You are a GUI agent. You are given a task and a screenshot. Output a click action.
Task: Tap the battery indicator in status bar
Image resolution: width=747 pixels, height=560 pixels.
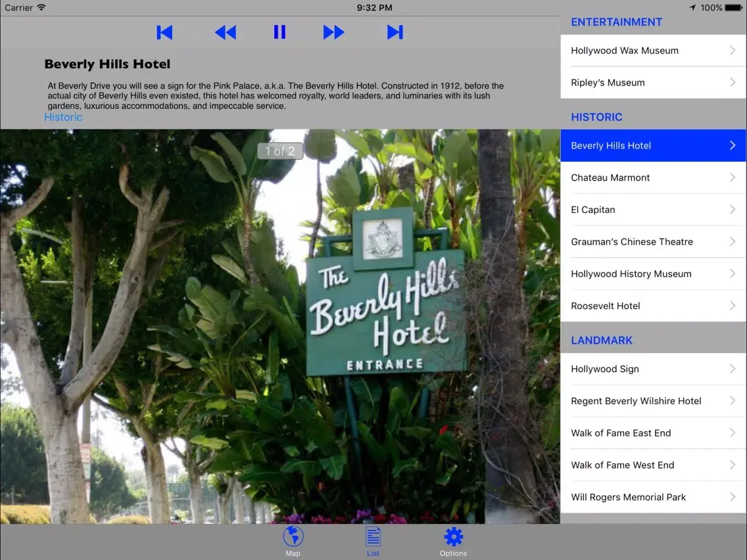tap(734, 8)
